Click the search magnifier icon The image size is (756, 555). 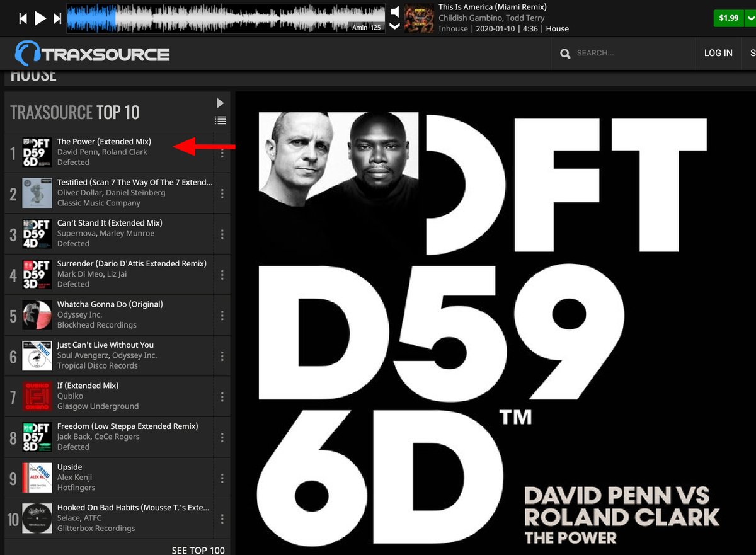click(x=566, y=54)
